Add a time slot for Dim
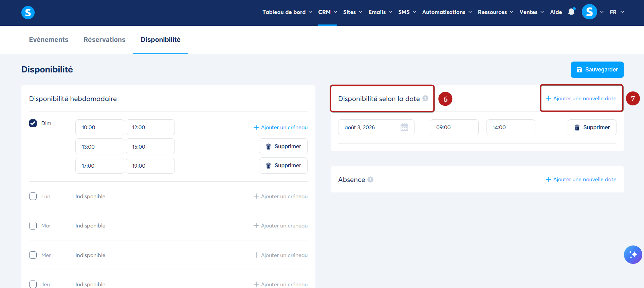Viewport: 644px width, 288px height. [x=281, y=128]
